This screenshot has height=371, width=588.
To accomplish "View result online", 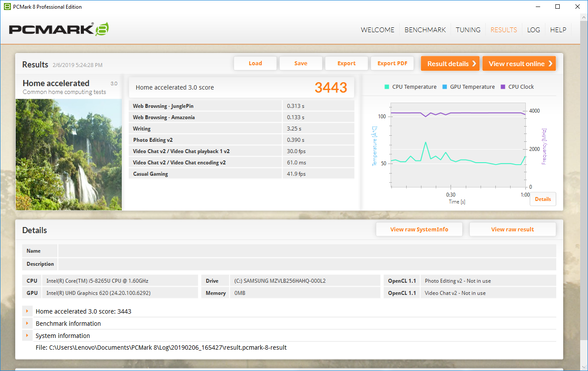I will [519, 64].
